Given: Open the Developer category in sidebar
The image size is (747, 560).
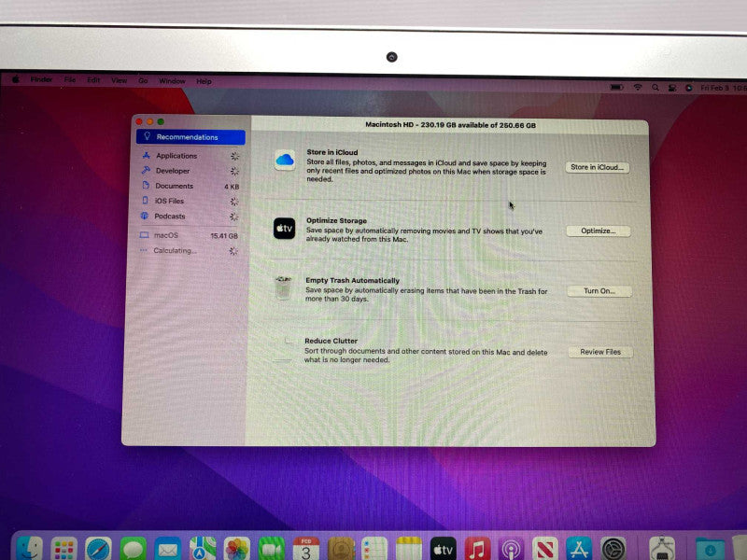Looking at the screenshot, I should tap(190, 171).
